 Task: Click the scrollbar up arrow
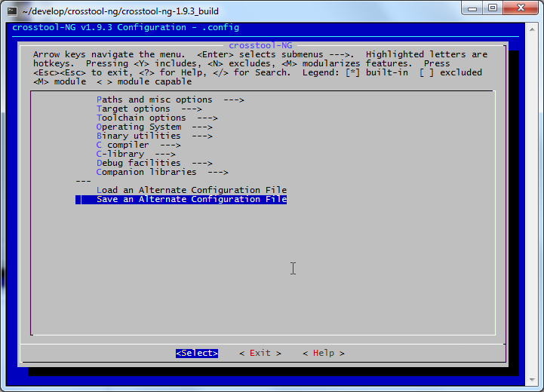532,30
